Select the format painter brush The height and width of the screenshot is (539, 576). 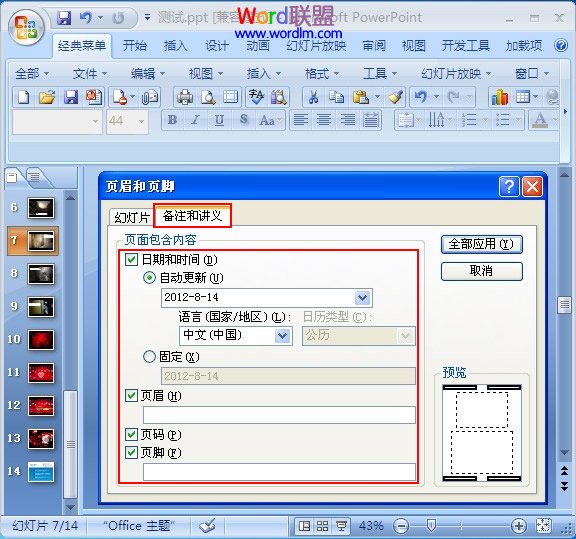pyautogui.click(x=396, y=97)
